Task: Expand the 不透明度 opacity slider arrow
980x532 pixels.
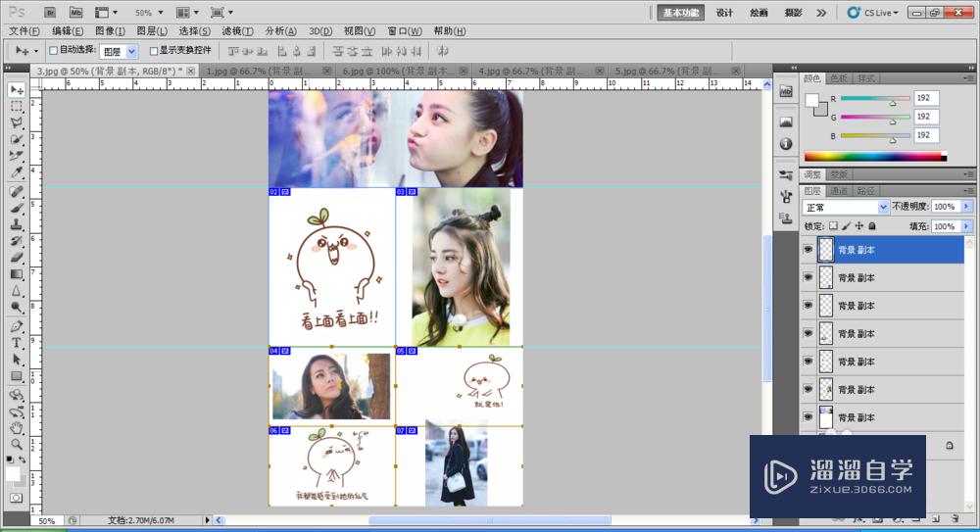Action: [x=967, y=208]
